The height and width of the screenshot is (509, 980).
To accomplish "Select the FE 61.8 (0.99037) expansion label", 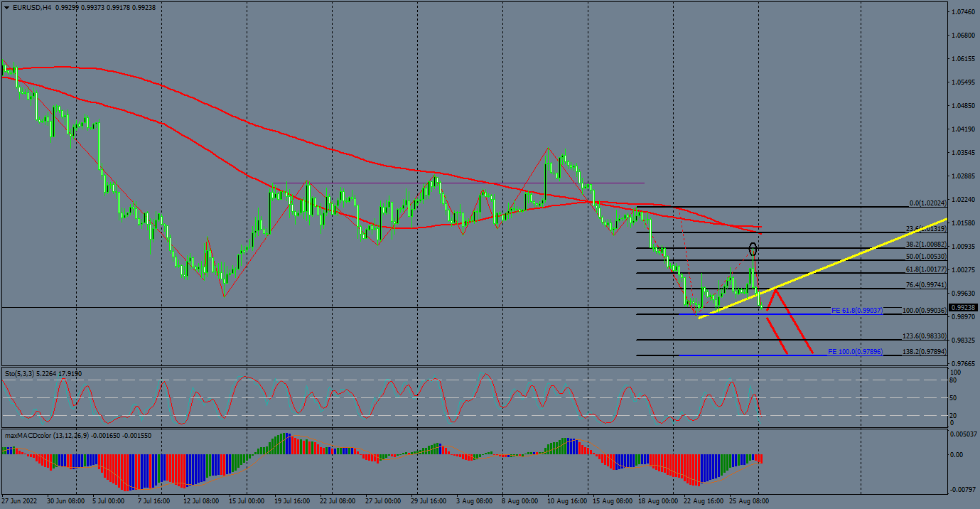I will [856, 311].
